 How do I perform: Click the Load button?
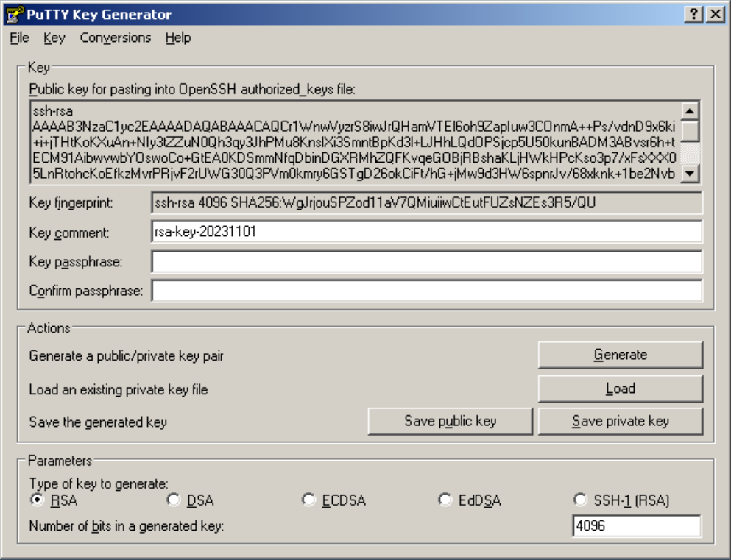coord(621,389)
